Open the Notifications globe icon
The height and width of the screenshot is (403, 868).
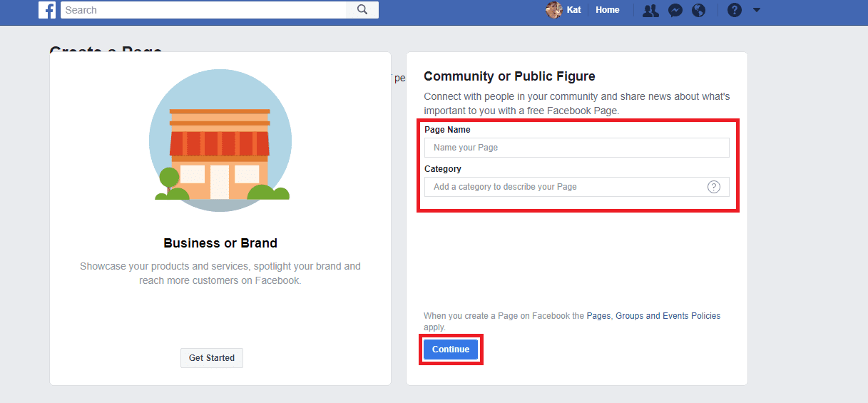[x=699, y=10]
